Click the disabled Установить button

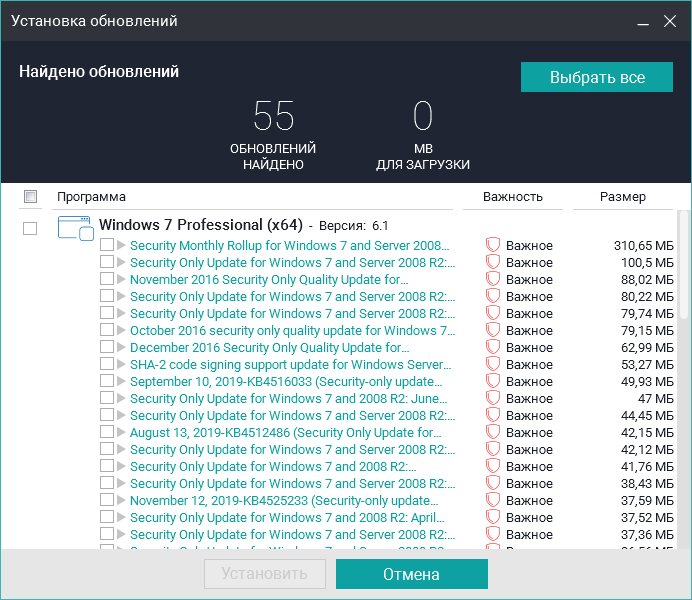coord(265,574)
